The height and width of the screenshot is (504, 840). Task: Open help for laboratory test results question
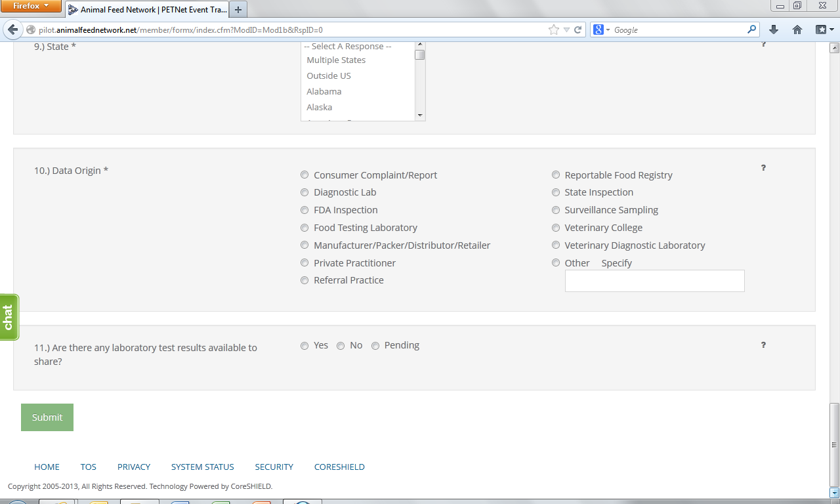[763, 345]
